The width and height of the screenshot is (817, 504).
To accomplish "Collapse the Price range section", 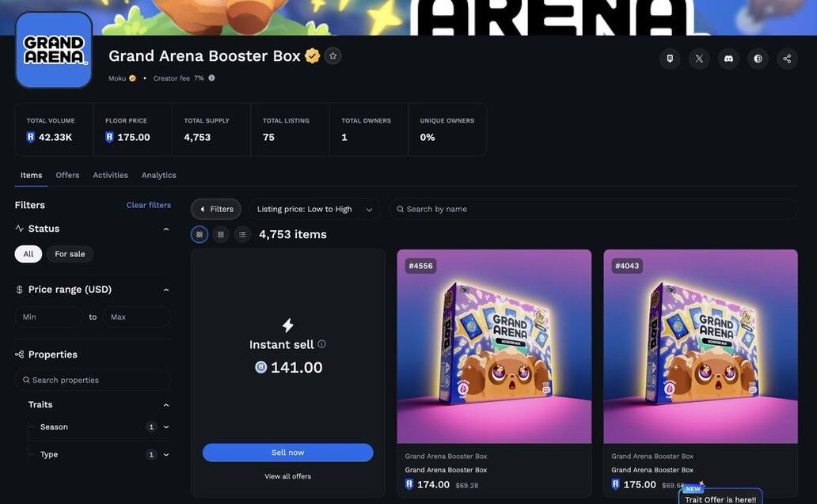I will click(165, 290).
